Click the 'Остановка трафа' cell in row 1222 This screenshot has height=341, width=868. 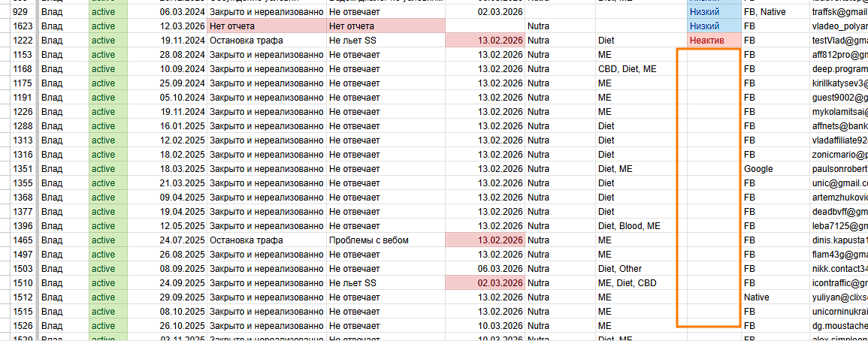click(266, 41)
